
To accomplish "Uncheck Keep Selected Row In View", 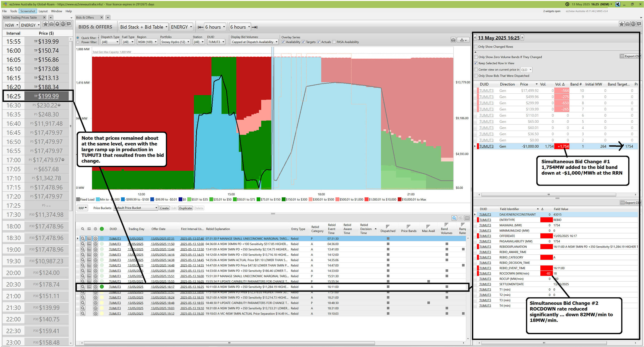I will tap(476, 63).
